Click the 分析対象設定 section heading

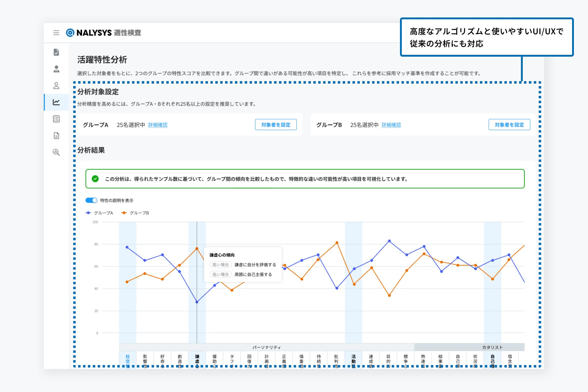(98, 92)
